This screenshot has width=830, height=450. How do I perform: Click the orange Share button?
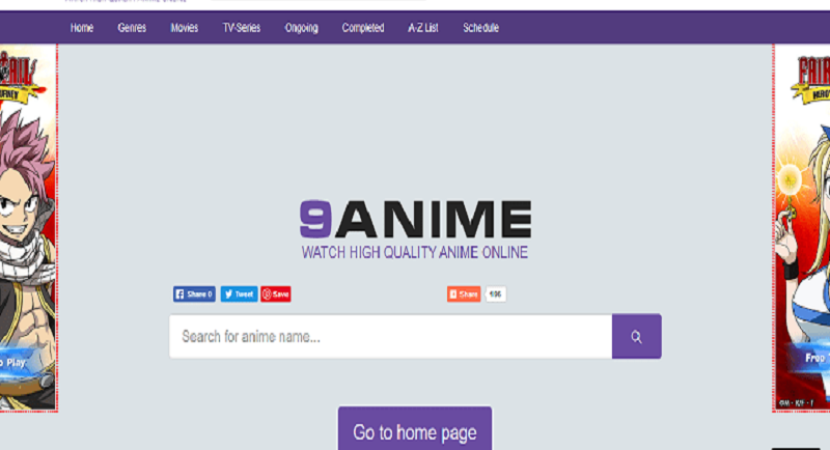(464, 294)
